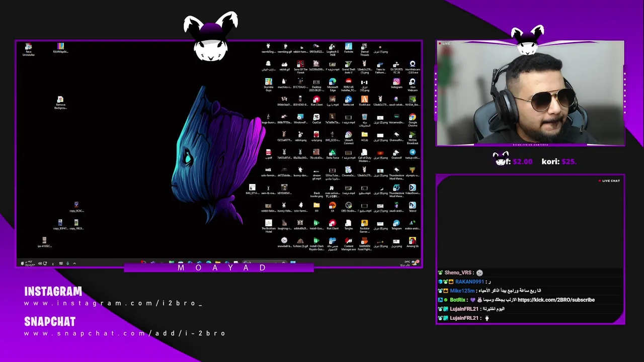Launch the Microsoft Edge desktop shortcut
Image resolution: width=644 pixels, height=362 pixels.
point(332,85)
